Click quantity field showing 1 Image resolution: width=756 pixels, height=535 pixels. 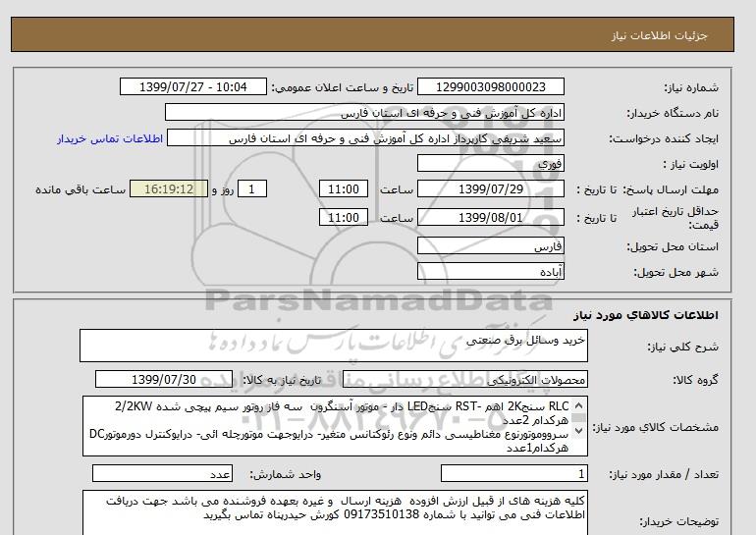(x=514, y=474)
